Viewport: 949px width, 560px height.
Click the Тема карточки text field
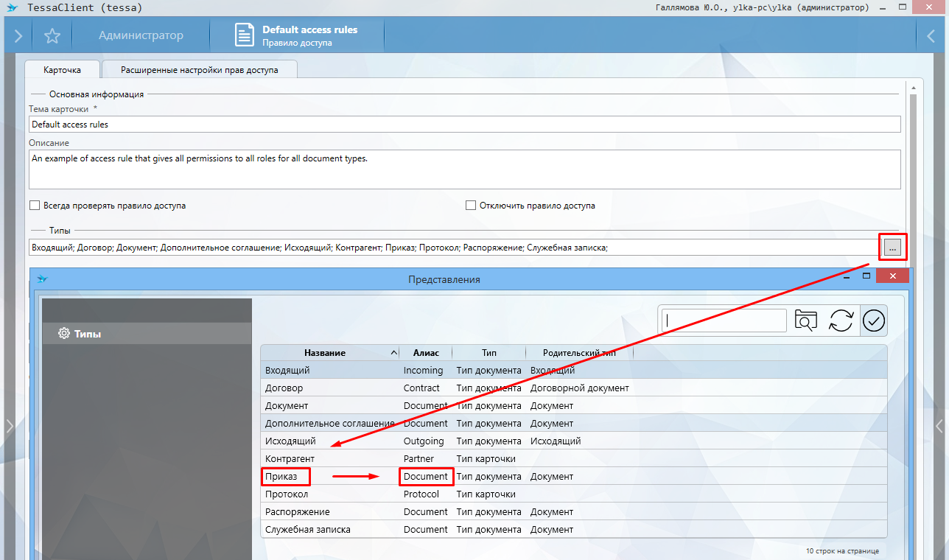coord(464,125)
